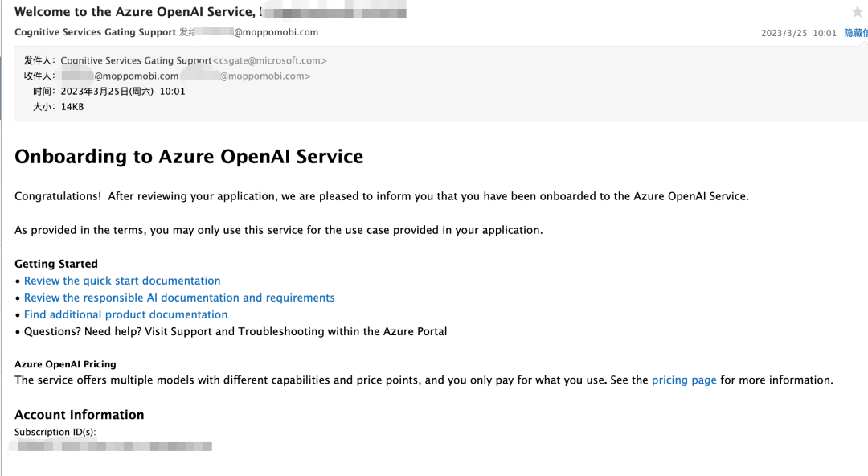Click the blurred subscription ID value
Viewport: 868px width, 476px height.
114,445
